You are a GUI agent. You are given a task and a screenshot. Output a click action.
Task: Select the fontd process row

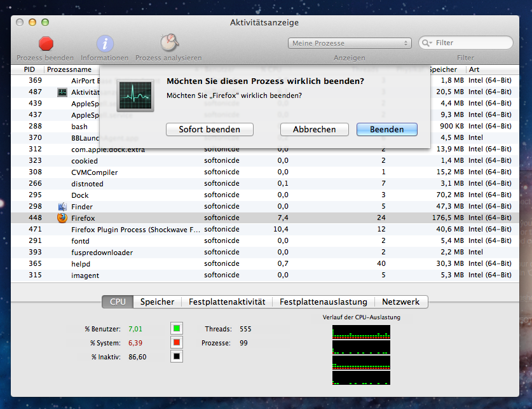[x=265, y=241]
